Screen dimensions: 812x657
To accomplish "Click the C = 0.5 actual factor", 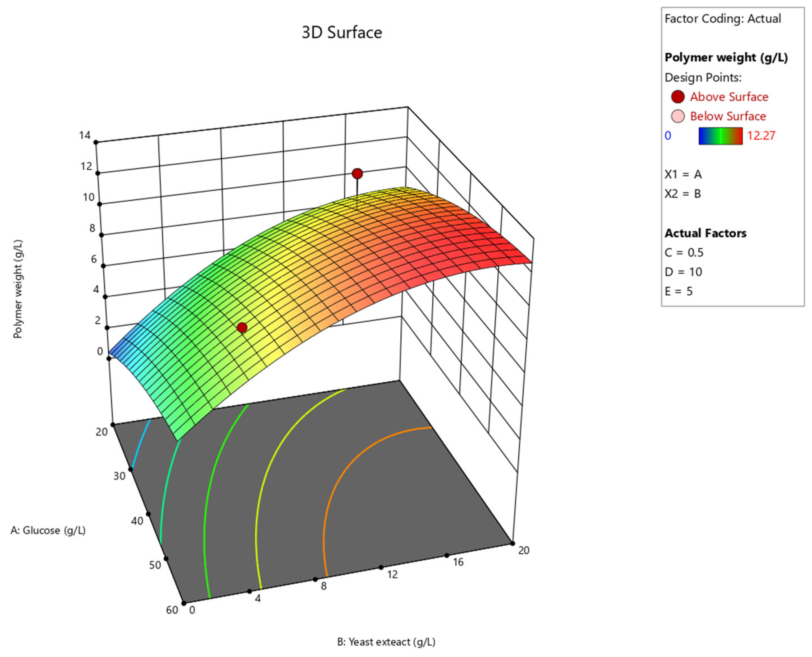I will pyautogui.click(x=684, y=253).
